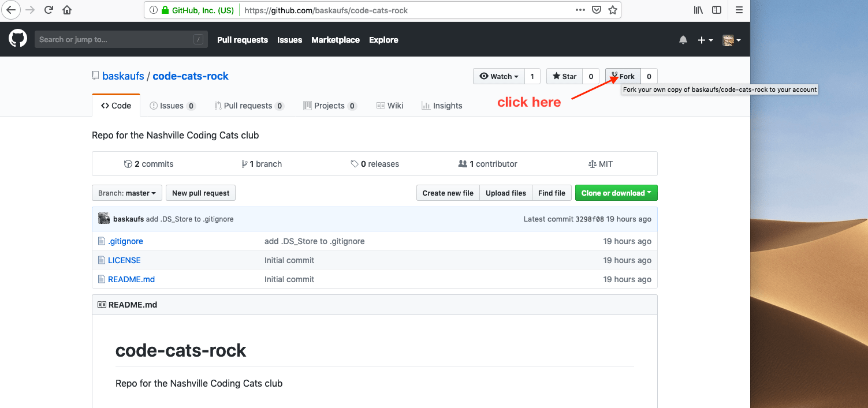Open the code-cats-rock repository link

(x=191, y=76)
